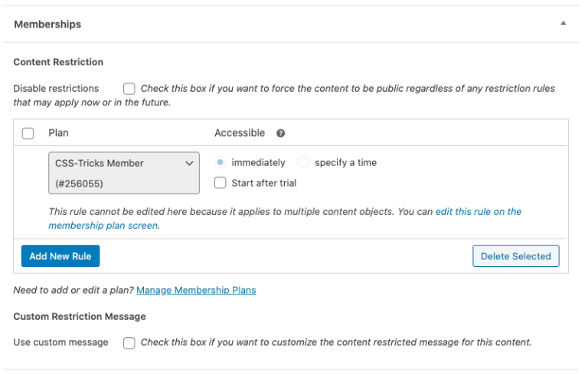The image size is (588, 374).
Task: Enable the Start after trial checkbox
Action: pyautogui.click(x=220, y=183)
